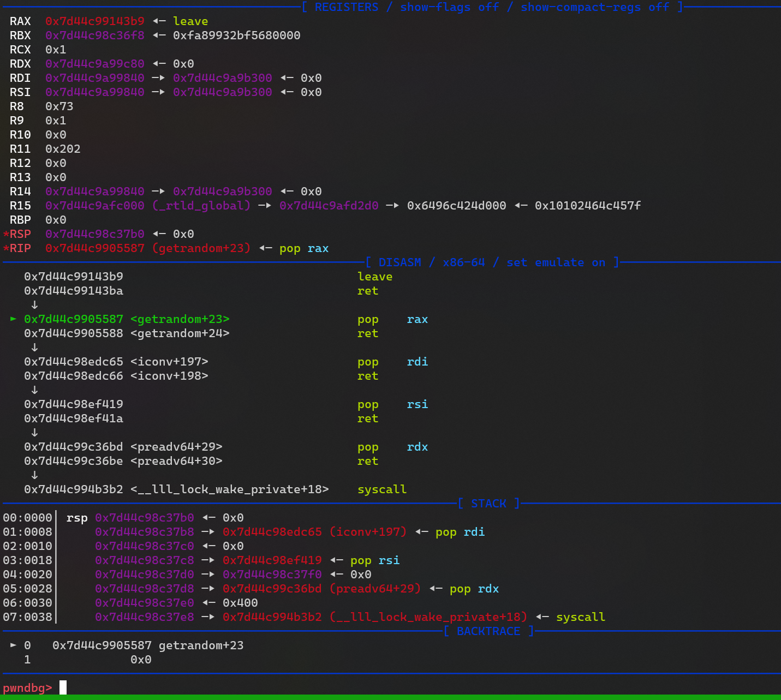781x700 pixels.
Task: Click stack entry 00:0000 offset
Action: [27, 518]
